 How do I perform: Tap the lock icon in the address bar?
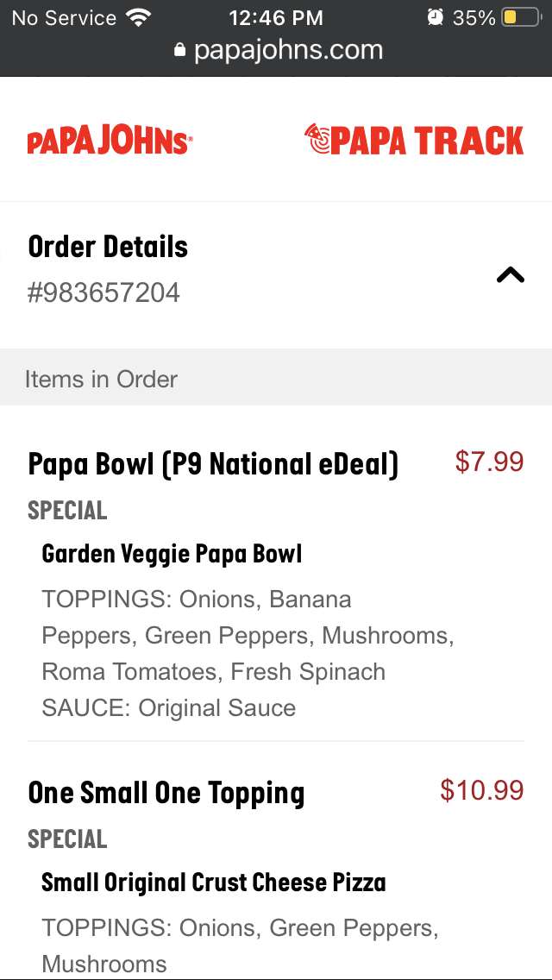click(179, 49)
